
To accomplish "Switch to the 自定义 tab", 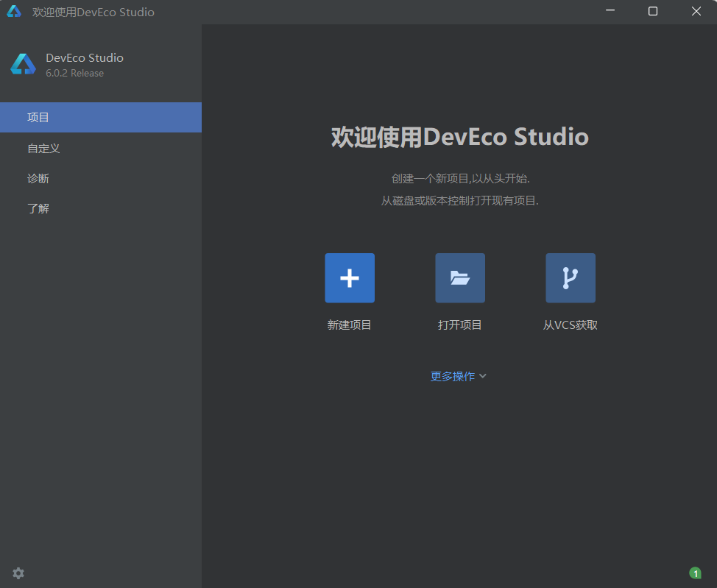I will click(x=101, y=148).
